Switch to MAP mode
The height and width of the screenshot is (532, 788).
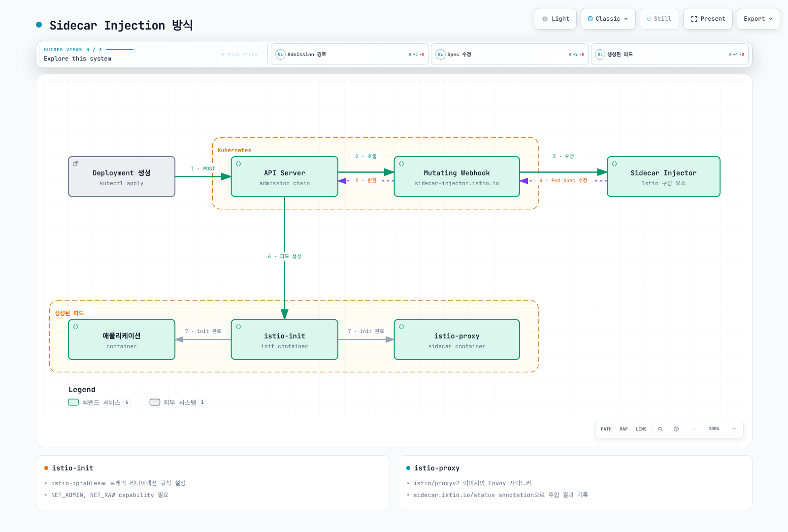[x=624, y=429]
